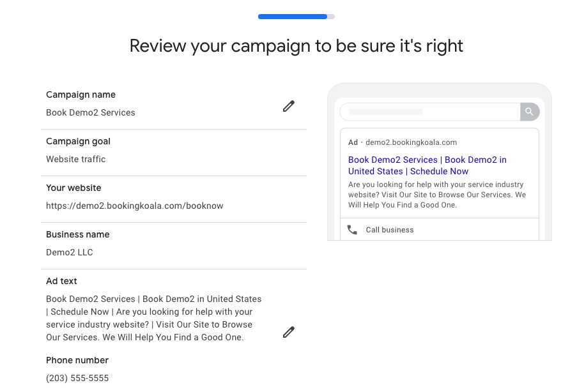Screen dimensions: 577x392
Task: Click the "Campaign goal" section label
Action: click(x=78, y=141)
